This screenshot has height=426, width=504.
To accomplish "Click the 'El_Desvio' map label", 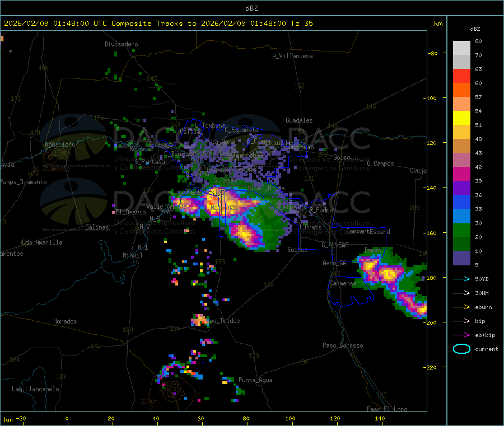I will (130, 212).
